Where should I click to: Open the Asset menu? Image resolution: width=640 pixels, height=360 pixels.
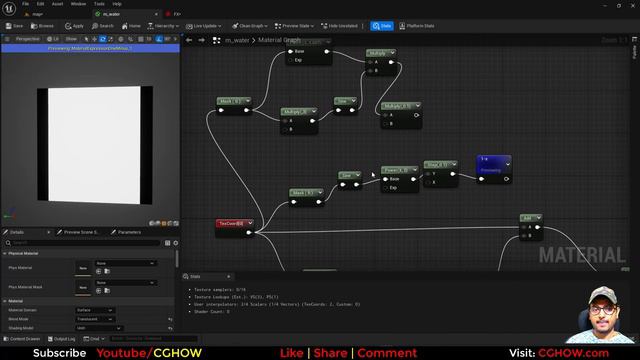pyautogui.click(x=58, y=4)
